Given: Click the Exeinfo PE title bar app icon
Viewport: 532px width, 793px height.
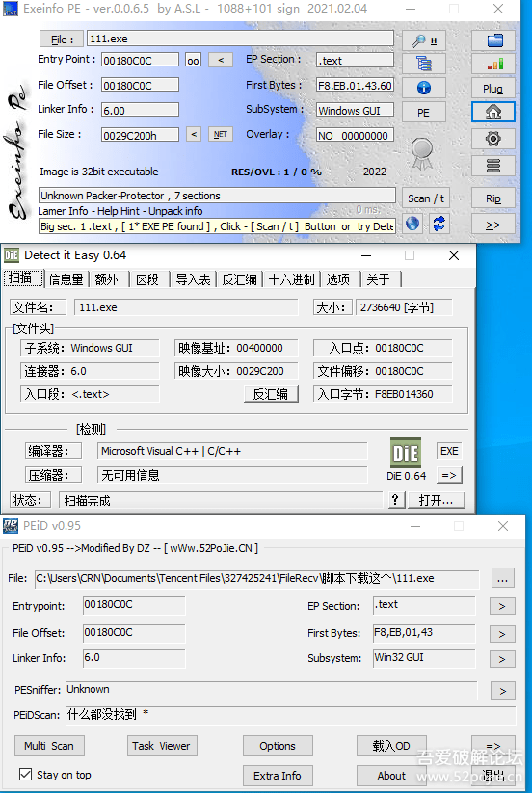Looking at the screenshot, I should click(x=10, y=9).
